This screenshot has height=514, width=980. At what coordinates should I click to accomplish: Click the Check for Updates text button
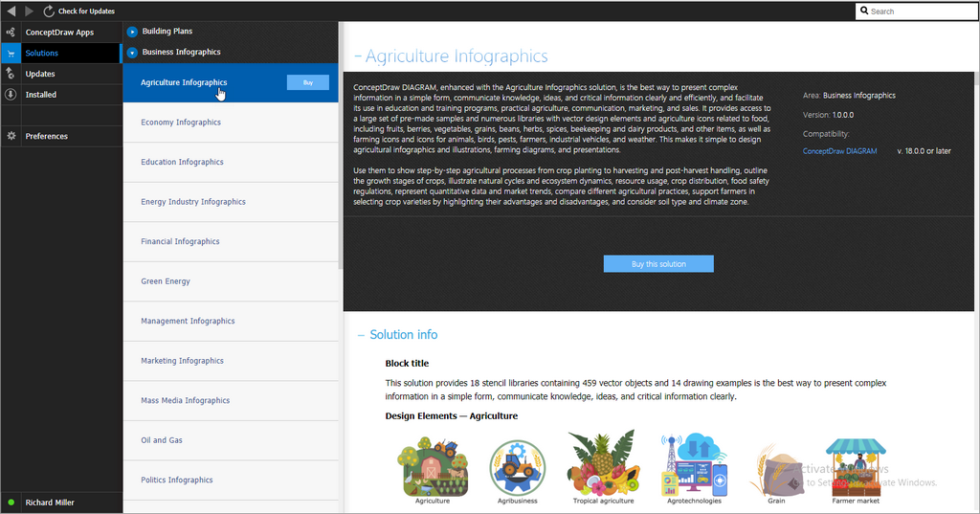[86, 11]
